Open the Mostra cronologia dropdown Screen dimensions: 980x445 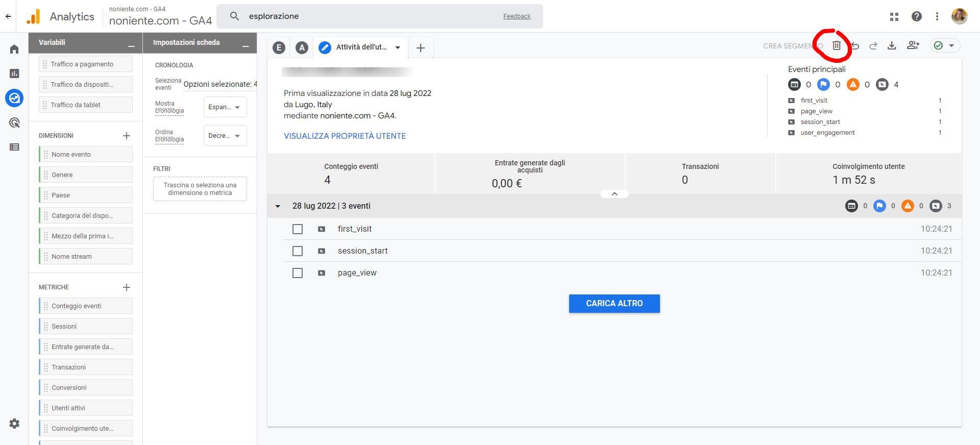coord(225,107)
